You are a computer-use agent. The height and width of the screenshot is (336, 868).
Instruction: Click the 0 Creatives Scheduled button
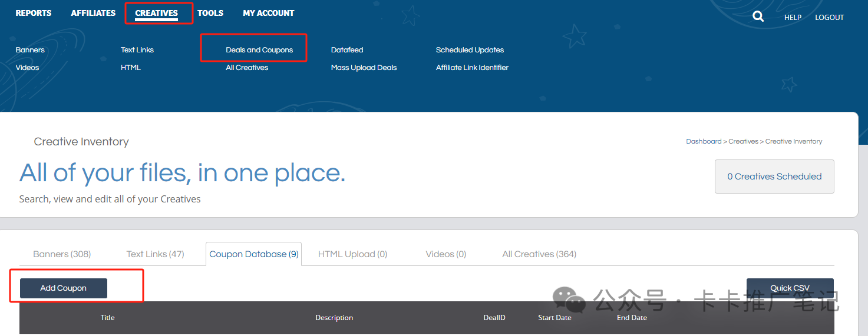[774, 177]
